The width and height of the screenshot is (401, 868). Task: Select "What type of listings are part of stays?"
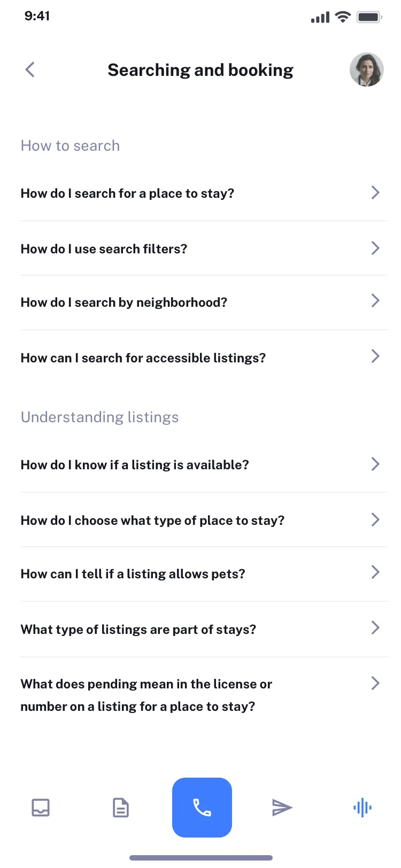138,630
